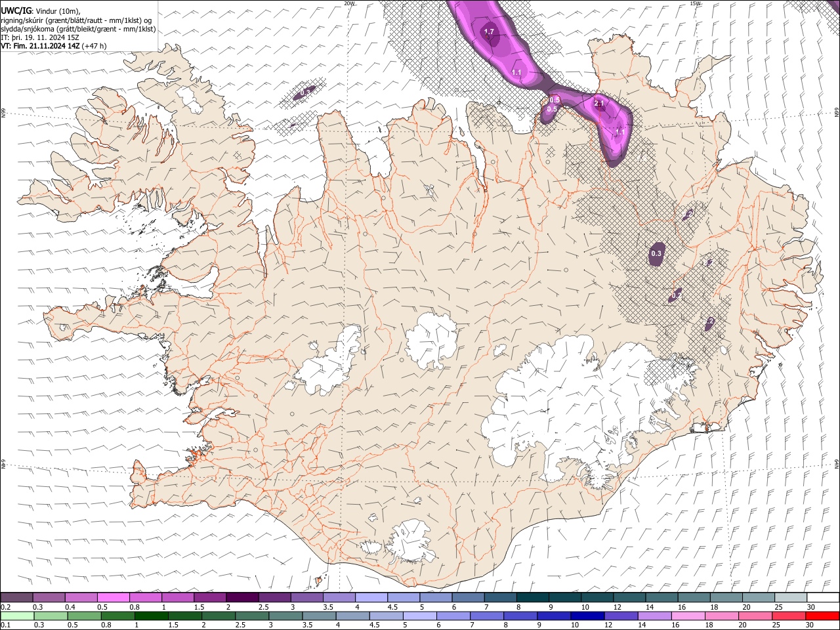The height and width of the screenshot is (630, 840).
Task: Click the '0.1' label in the rain legend row
Action: 5,625
